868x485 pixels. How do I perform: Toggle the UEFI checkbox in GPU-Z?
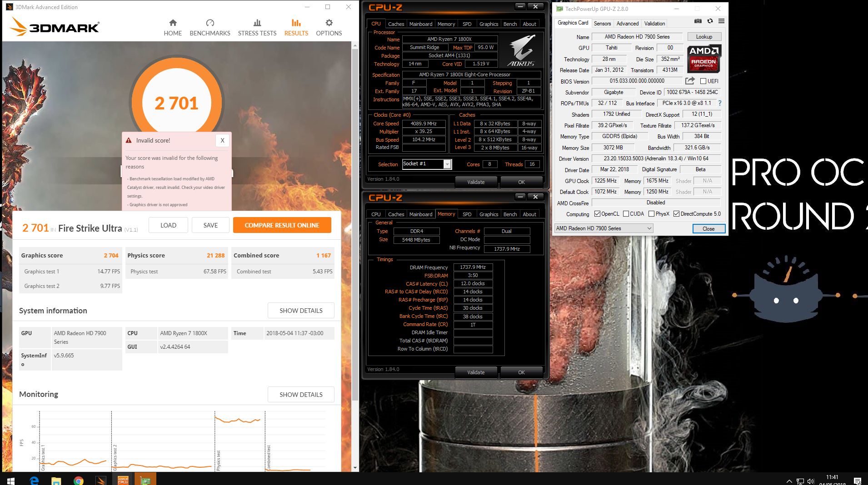click(703, 81)
